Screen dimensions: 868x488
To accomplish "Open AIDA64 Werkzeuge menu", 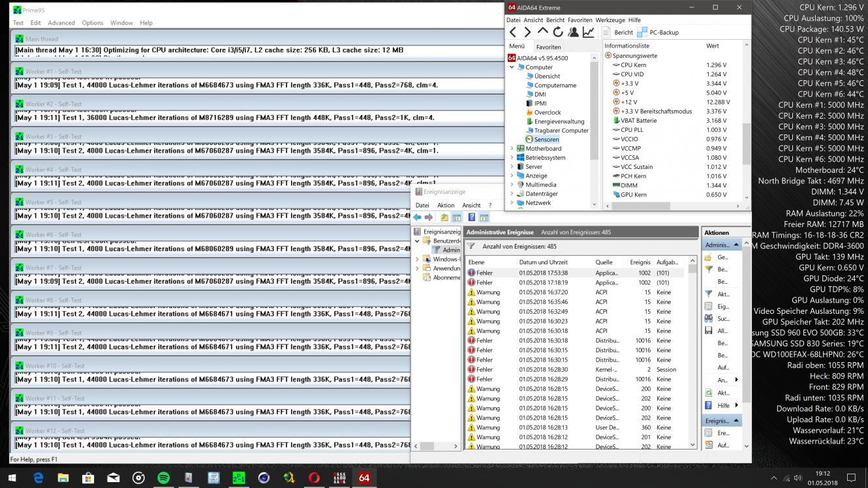I will (610, 20).
